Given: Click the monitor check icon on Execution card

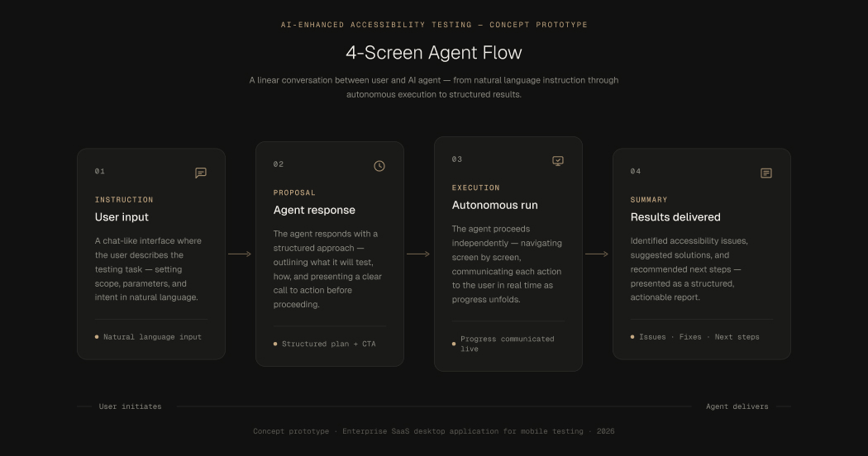Looking at the screenshot, I should pos(558,161).
